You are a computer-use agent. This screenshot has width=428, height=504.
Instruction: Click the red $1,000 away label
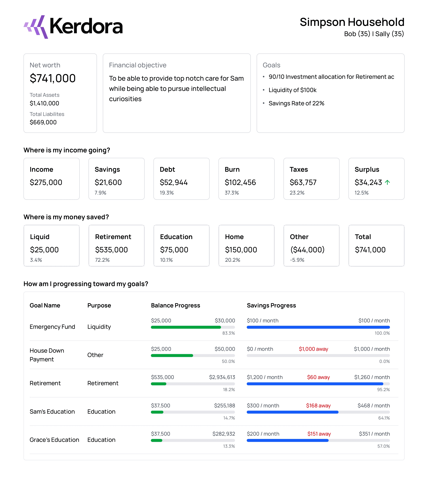click(x=313, y=349)
